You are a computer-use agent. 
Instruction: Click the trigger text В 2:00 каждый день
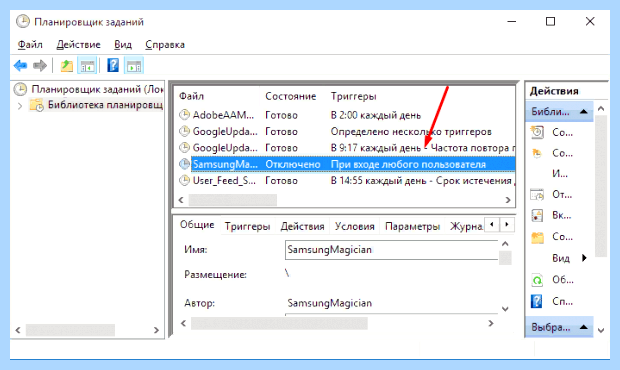[x=376, y=115]
